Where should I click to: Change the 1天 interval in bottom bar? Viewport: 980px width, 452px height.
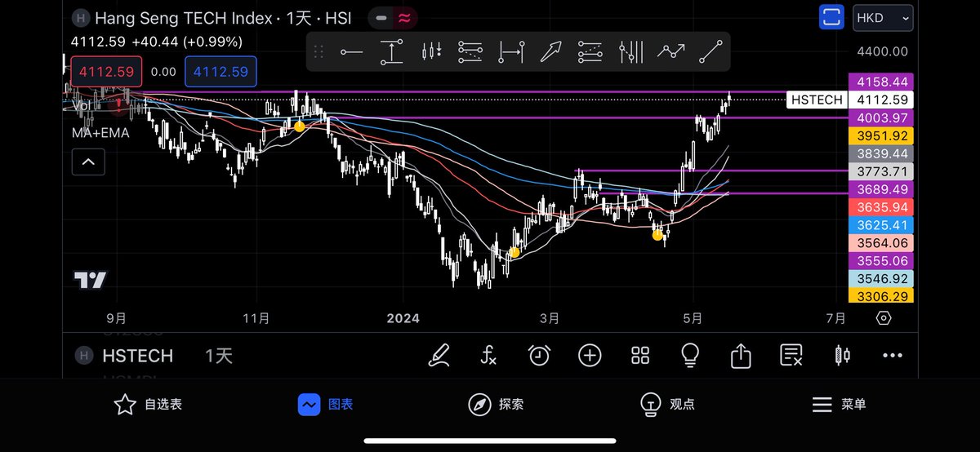pyautogui.click(x=219, y=356)
